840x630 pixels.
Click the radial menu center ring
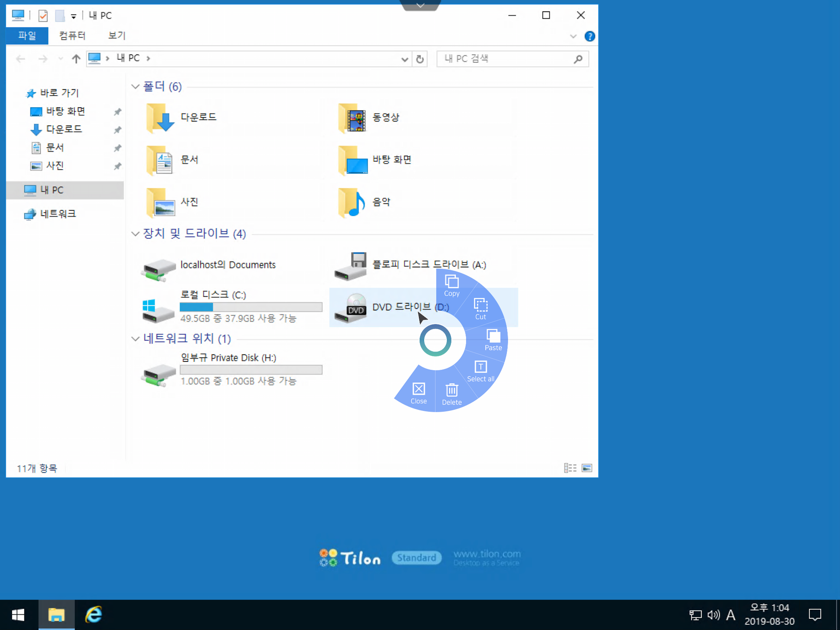[435, 340]
